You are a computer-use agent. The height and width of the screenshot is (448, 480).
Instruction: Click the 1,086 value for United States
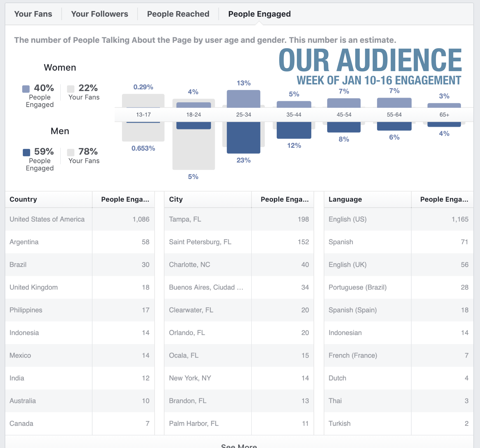click(141, 219)
